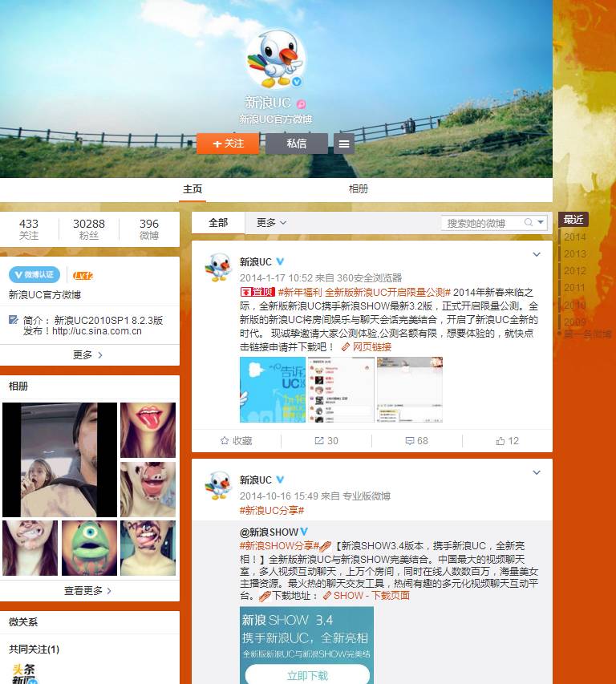Click the 2014-10-16 15:49 timestamp
This screenshot has width=616, height=684.
coord(279,496)
